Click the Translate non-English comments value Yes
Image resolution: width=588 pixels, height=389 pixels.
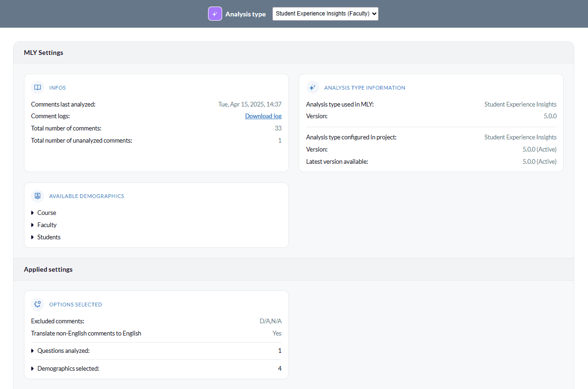click(x=277, y=333)
